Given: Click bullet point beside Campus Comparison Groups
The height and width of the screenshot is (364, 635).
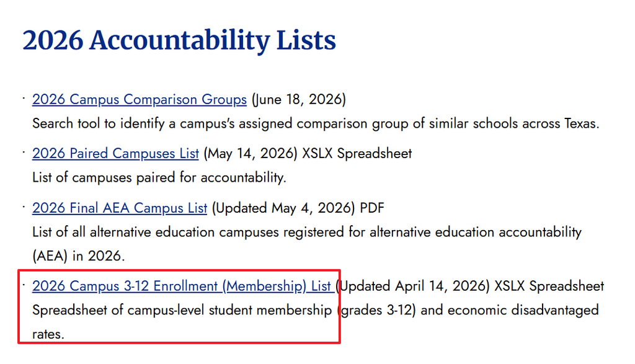Looking at the screenshot, I should point(24,98).
